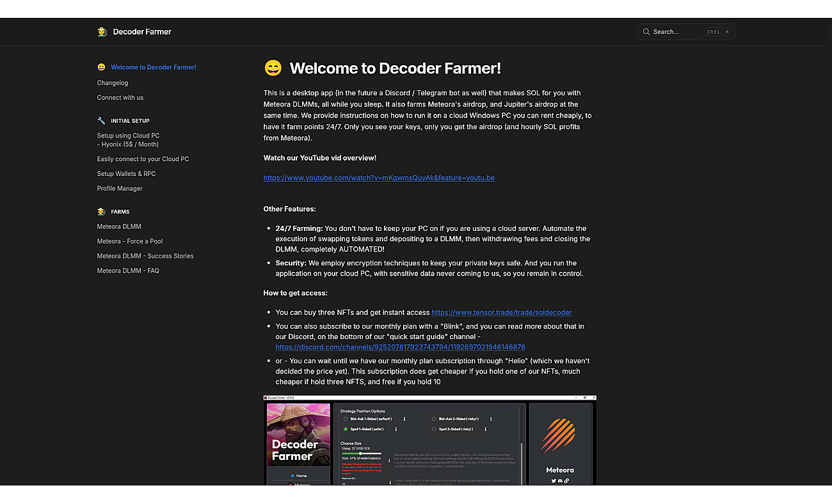Click Decoder Farmer title text in header
This screenshot has width=832, height=504.
coord(142,31)
